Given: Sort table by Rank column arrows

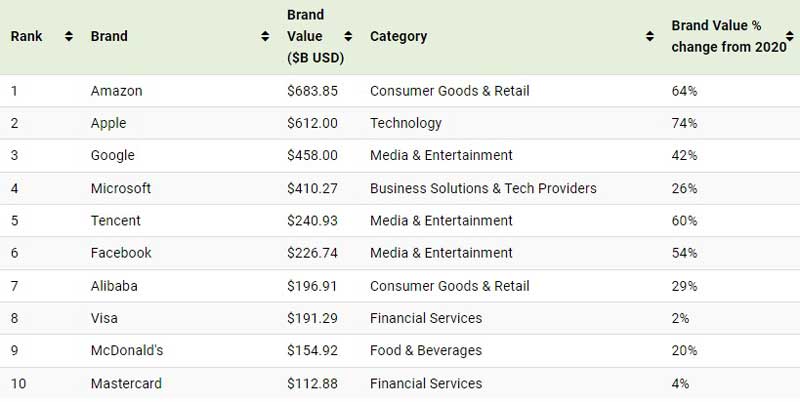Looking at the screenshot, I should [68, 36].
